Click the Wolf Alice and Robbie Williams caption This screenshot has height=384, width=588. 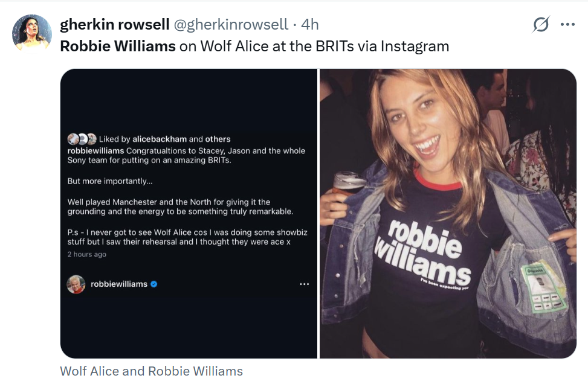151,371
